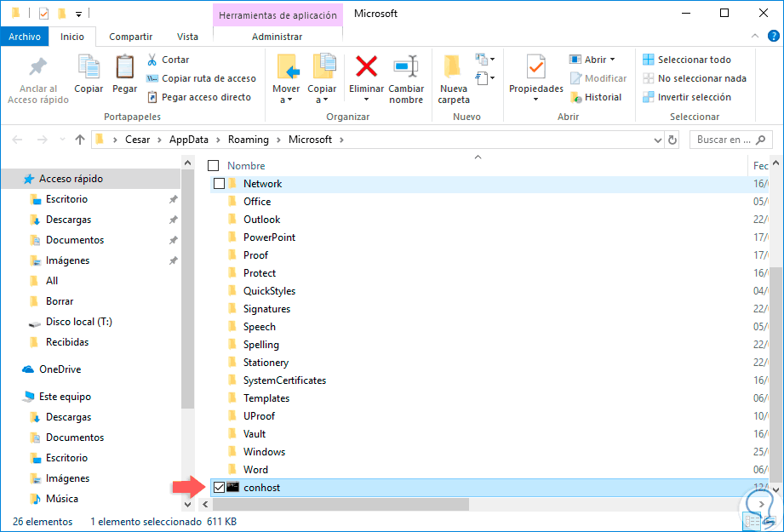Open the Copiar a dropdown
This screenshot has width=784, height=532.
point(322,94)
